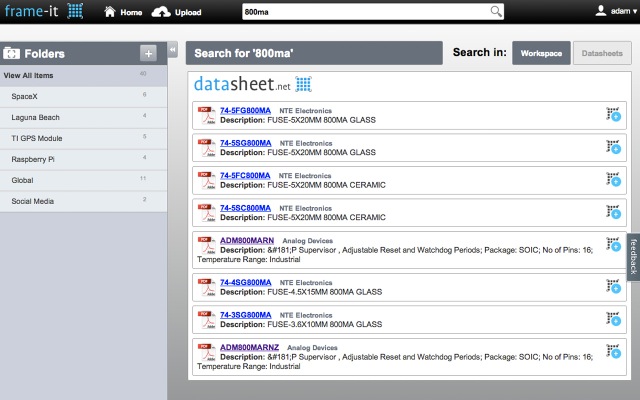This screenshot has width=640, height=400.
Task: Switch search to Datasheets
Action: pyautogui.click(x=602, y=53)
